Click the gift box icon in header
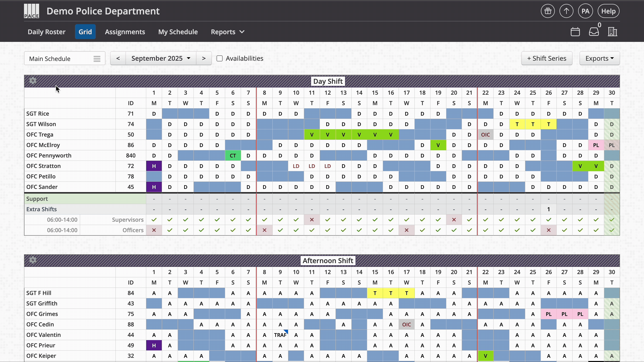This screenshot has width=644, height=362. point(548,11)
